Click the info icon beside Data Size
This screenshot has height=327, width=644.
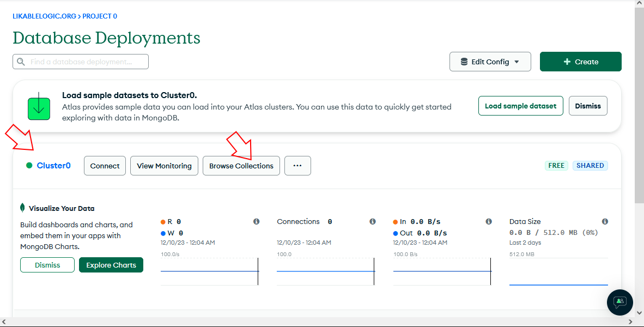[605, 222]
